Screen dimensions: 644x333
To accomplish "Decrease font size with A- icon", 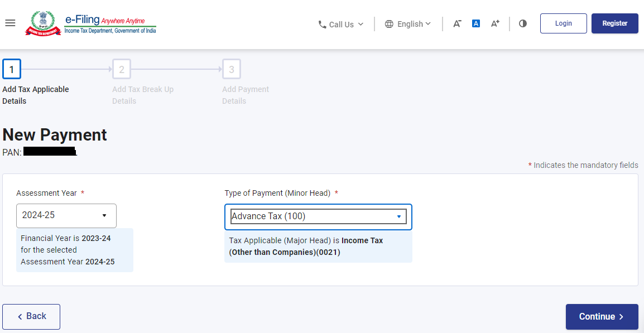I will 457,23.
